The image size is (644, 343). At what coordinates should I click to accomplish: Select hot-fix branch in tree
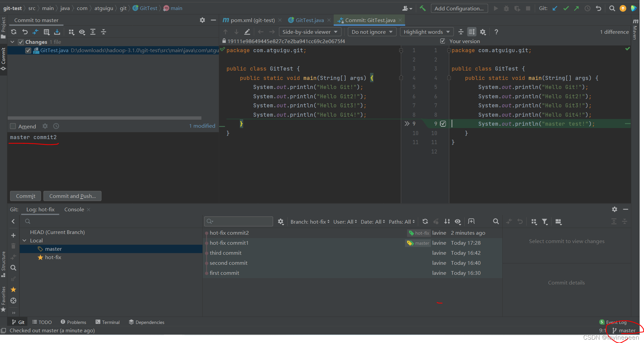(x=53, y=257)
